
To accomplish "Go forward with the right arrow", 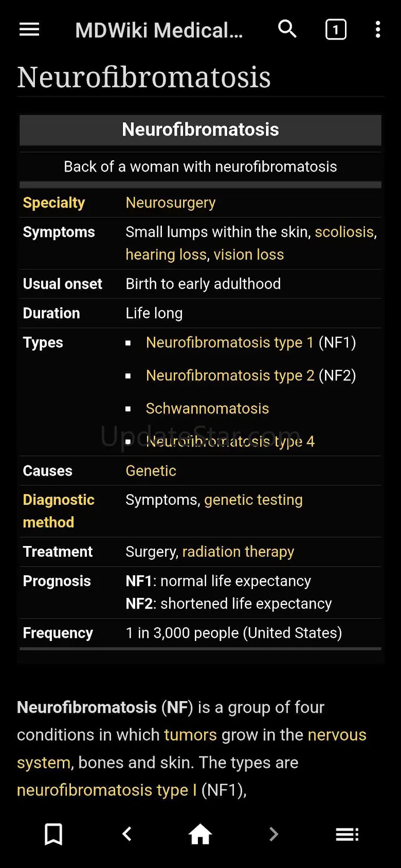I will 274,834.
